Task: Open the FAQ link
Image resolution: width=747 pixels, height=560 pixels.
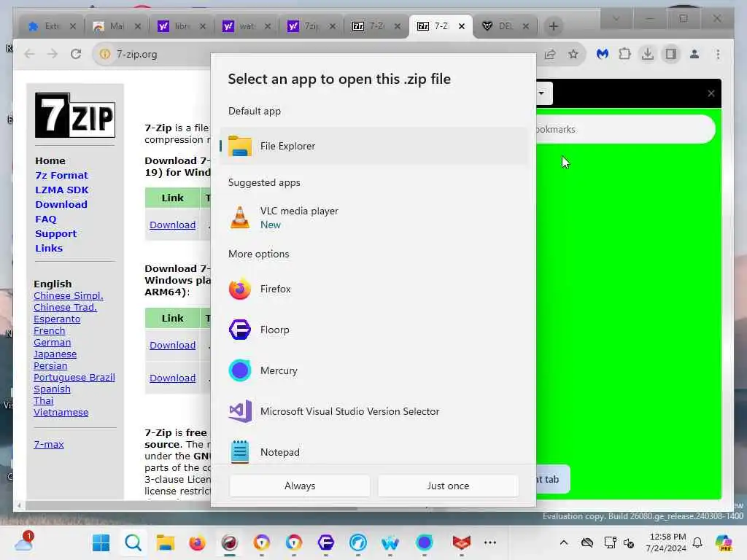Action: 46,219
